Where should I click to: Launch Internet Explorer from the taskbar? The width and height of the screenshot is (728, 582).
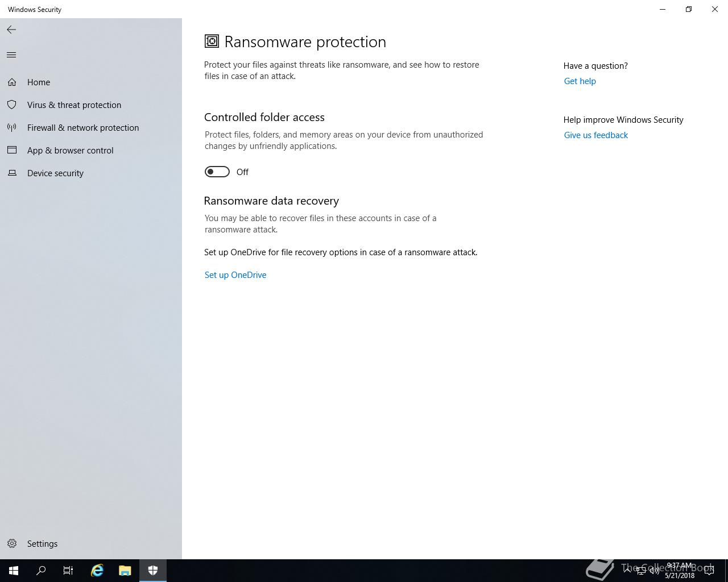click(97, 571)
